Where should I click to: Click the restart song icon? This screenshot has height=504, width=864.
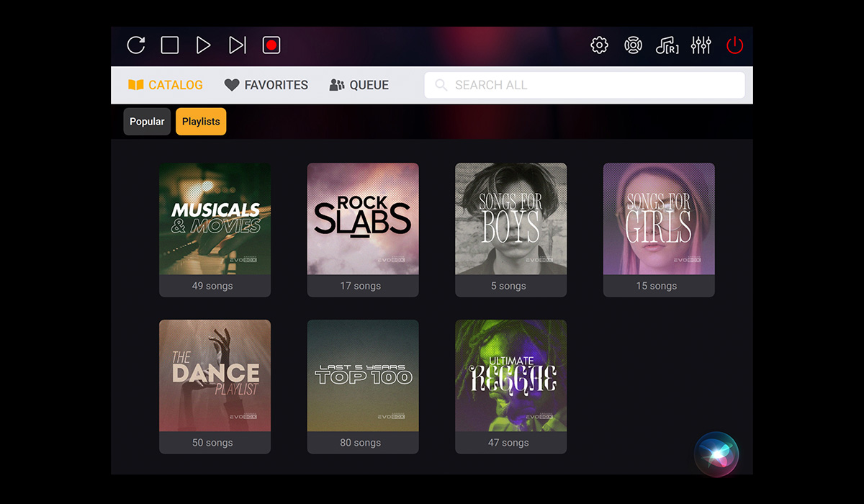[x=136, y=45]
